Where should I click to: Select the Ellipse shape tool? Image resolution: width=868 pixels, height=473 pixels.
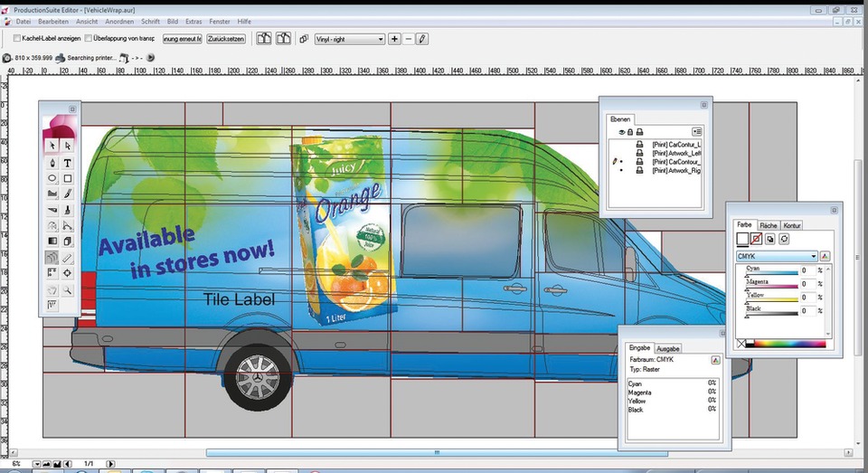(52, 178)
